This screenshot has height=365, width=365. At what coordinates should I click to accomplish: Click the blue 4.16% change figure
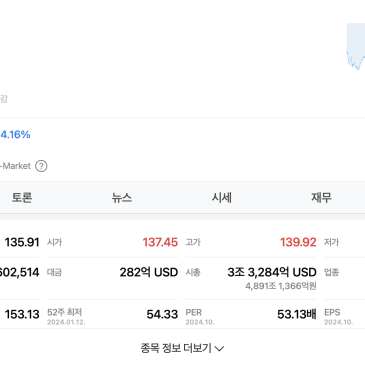pyautogui.click(x=15, y=135)
